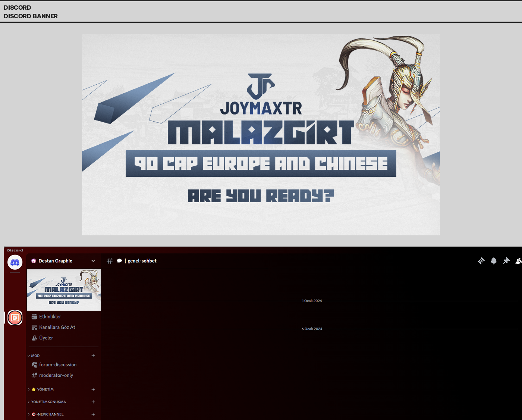Click plus next to YÖNETİMKONUŞMA category
The image size is (522, 420).
coord(93,402)
